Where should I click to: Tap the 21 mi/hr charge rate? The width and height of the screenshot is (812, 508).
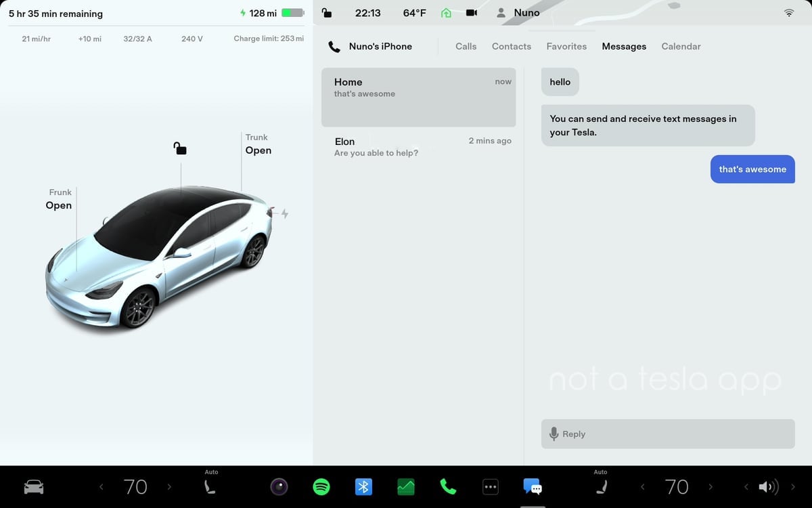pos(36,39)
